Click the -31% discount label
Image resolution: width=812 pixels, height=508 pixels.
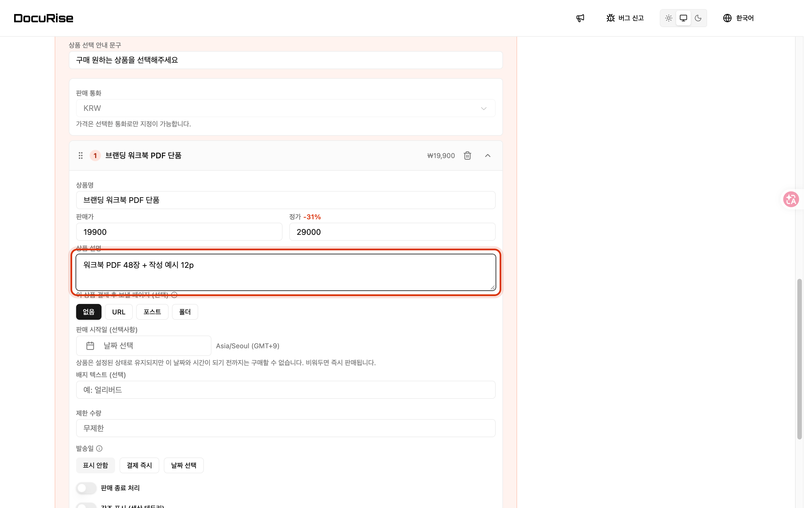(312, 217)
